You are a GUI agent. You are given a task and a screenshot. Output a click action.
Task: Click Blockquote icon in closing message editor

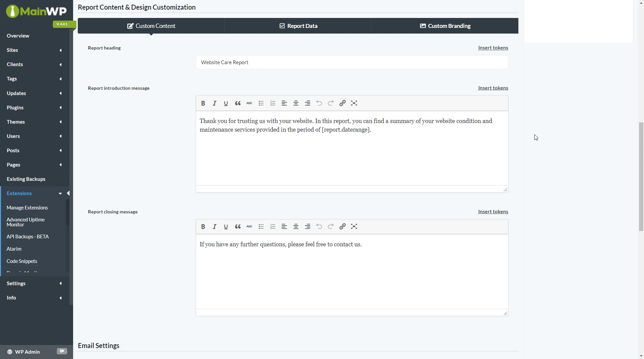[238, 226]
